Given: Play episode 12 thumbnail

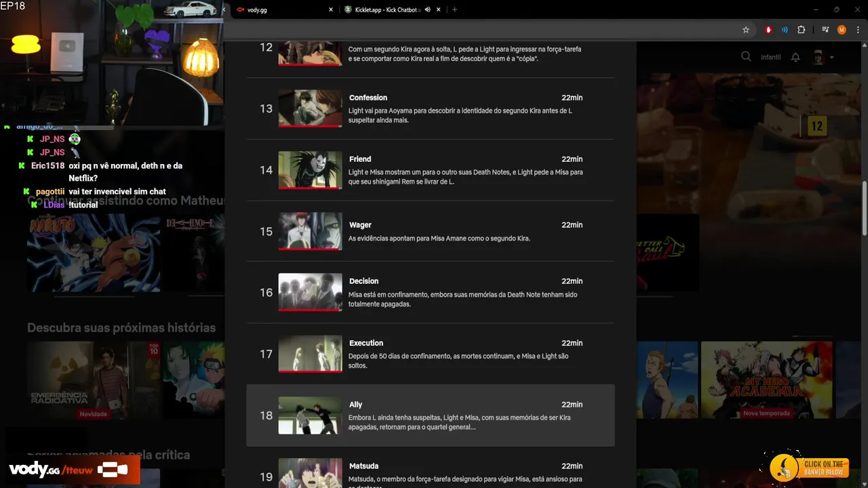Looking at the screenshot, I should tap(310, 53).
